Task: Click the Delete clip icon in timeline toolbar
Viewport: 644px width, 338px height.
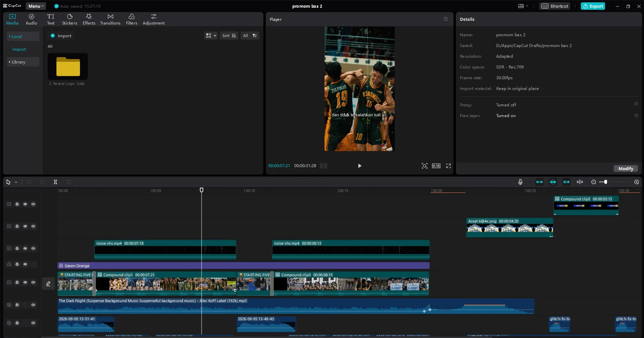Action: [69, 182]
